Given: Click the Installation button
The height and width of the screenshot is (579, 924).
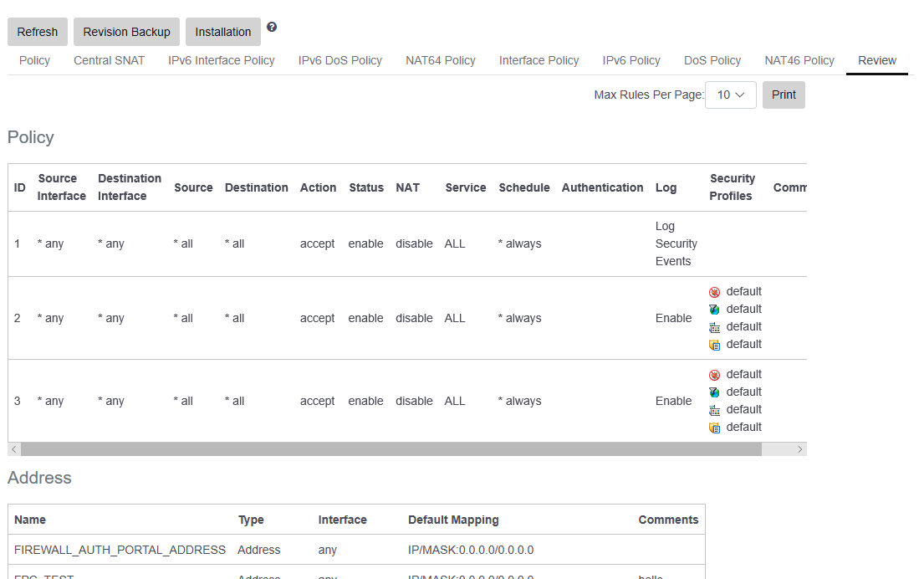Looking at the screenshot, I should pyautogui.click(x=222, y=32).
